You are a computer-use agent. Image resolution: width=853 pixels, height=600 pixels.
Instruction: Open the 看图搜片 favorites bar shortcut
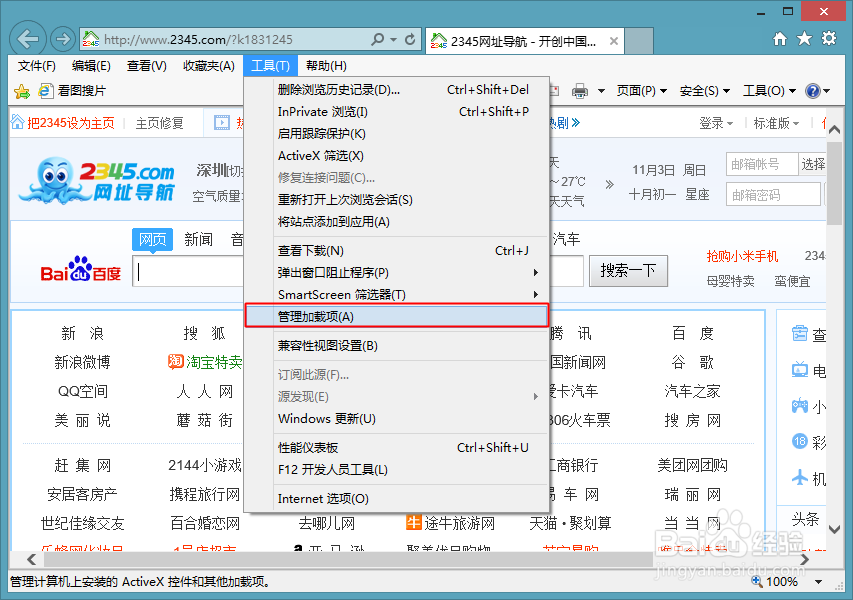(x=72, y=91)
